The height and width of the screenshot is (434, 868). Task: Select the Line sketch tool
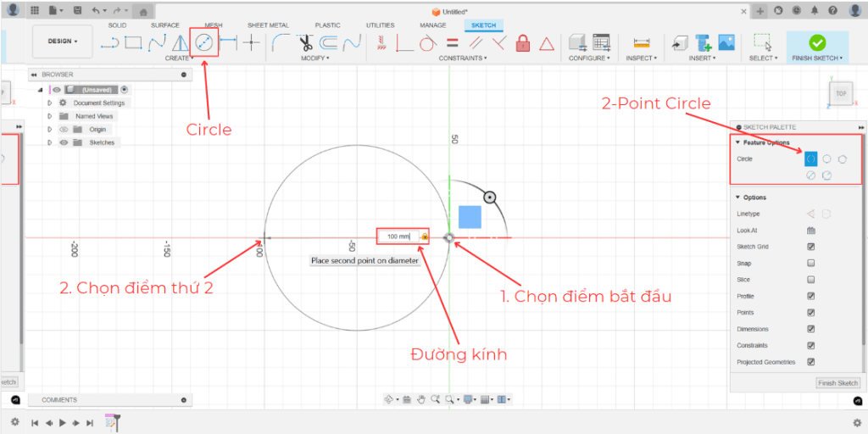110,42
